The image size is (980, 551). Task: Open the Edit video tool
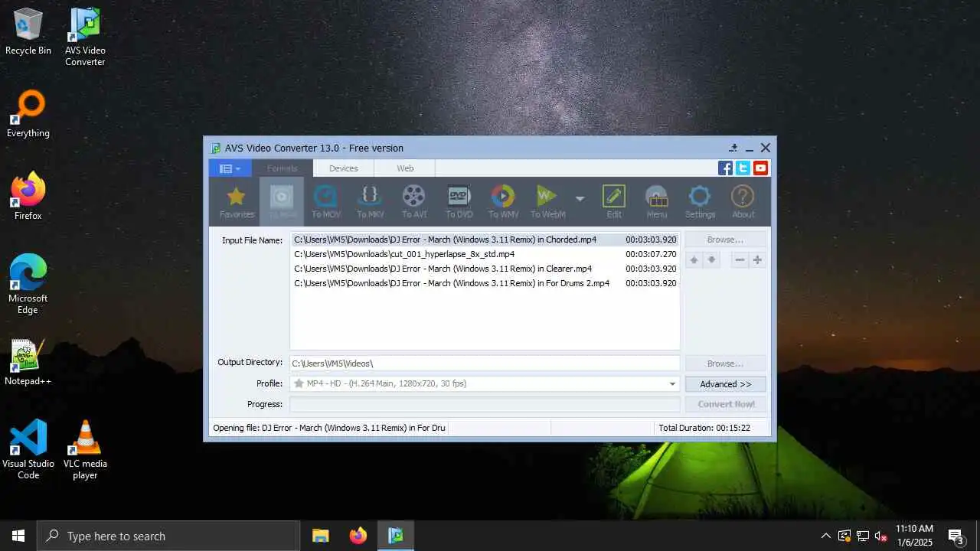(x=614, y=202)
